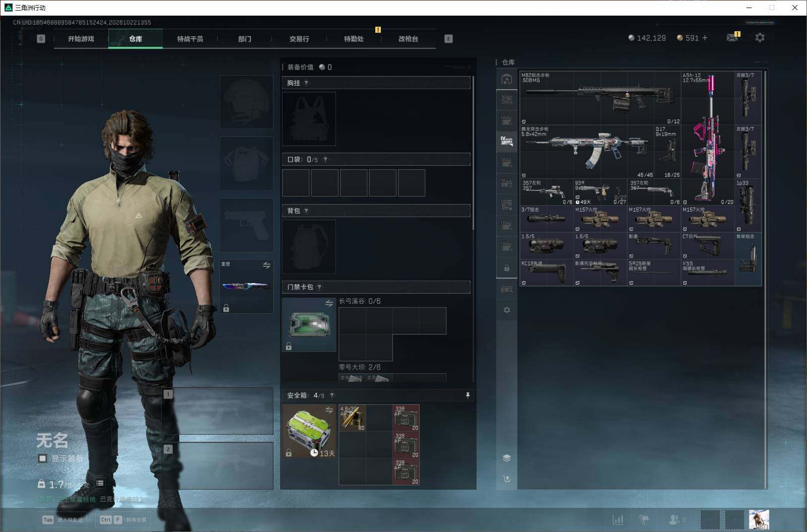Open the mail envelope icon
Screen dimensions: 807x532
(732, 38)
